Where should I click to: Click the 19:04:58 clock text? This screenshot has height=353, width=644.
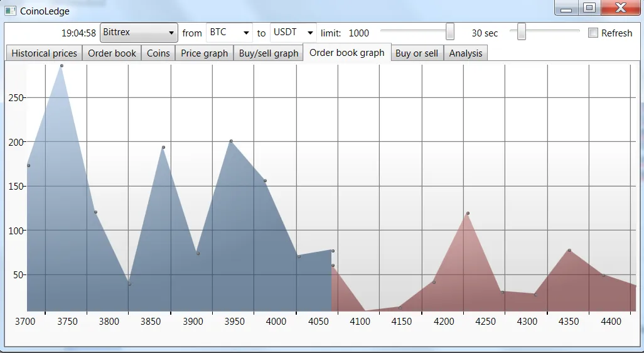pos(78,33)
